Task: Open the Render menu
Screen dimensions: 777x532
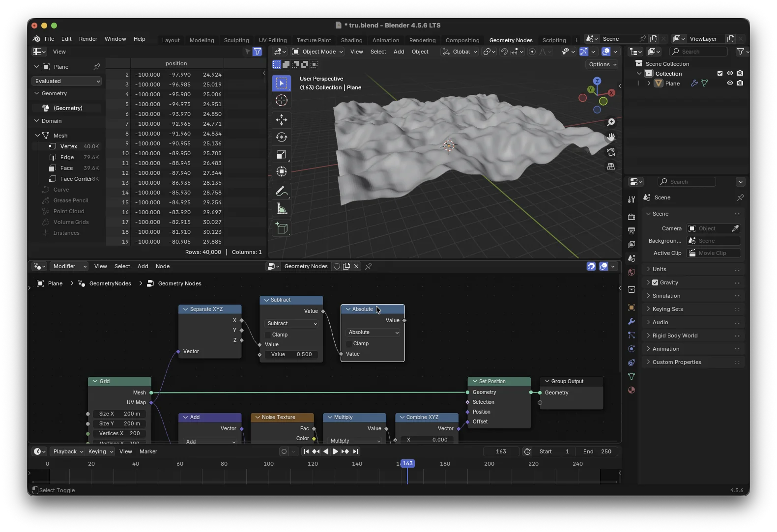Action: pyautogui.click(x=88, y=39)
